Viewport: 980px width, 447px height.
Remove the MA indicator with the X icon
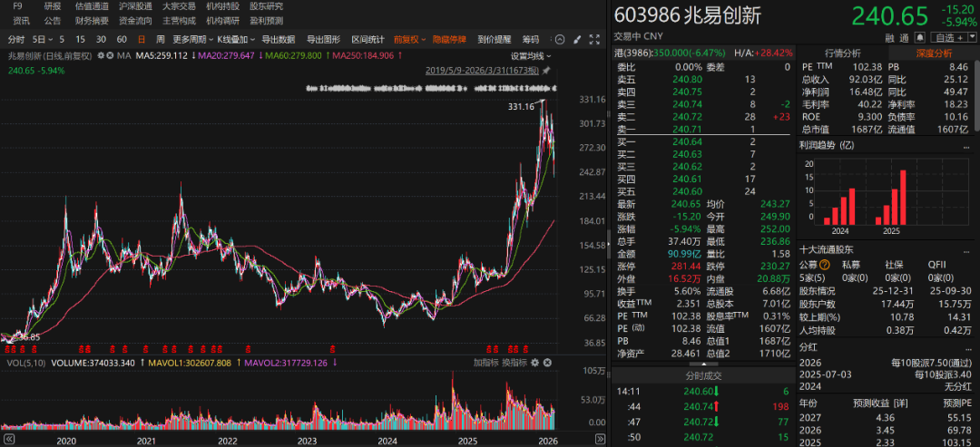point(111,55)
